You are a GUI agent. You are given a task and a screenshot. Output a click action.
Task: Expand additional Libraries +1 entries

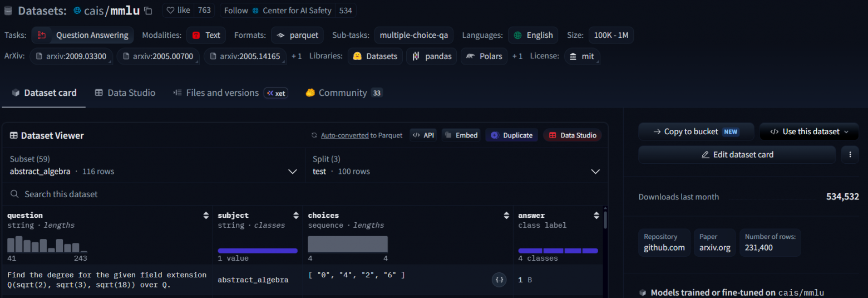click(x=517, y=56)
